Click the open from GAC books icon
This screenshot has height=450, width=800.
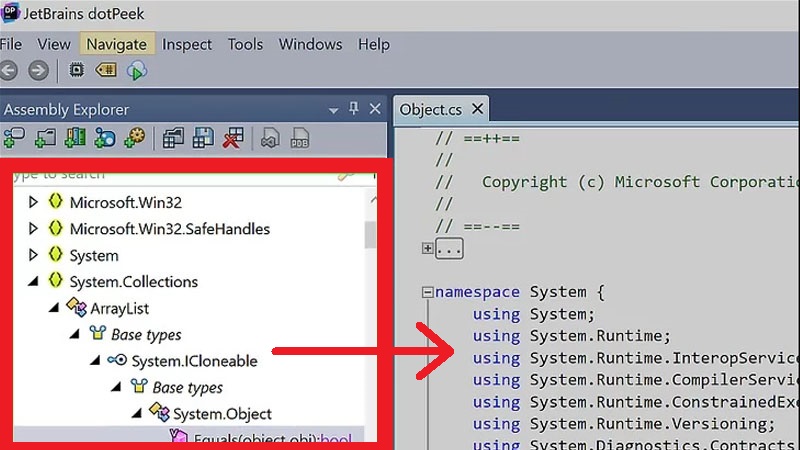click(x=75, y=138)
